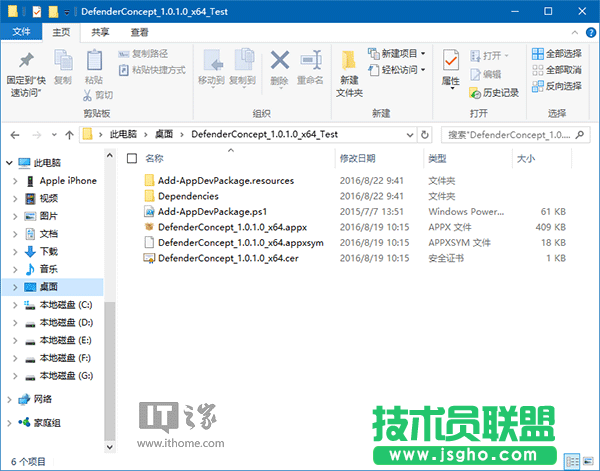
Task: Select 音乐 (Music) in navigation pane
Action: [x=49, y=269]
